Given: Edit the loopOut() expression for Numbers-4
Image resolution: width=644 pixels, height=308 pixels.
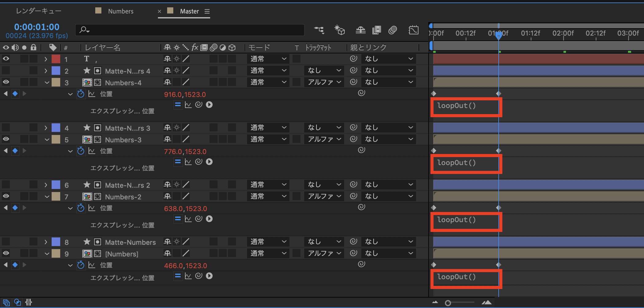Looking at the screenshot, I should pos(457,106).
